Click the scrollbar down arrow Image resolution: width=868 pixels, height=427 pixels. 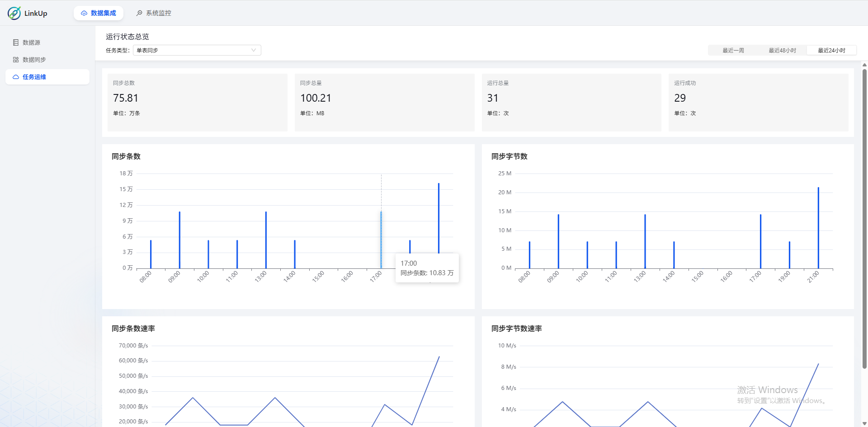tap(864, 424)
